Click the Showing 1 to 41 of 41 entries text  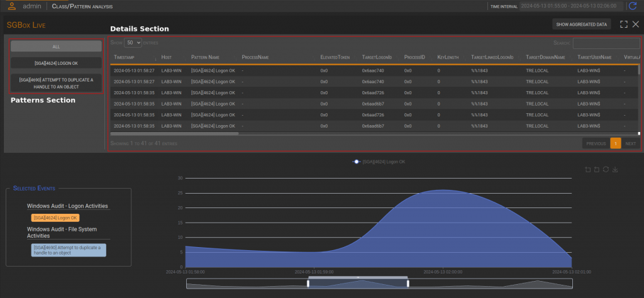(x=144, y=144)
